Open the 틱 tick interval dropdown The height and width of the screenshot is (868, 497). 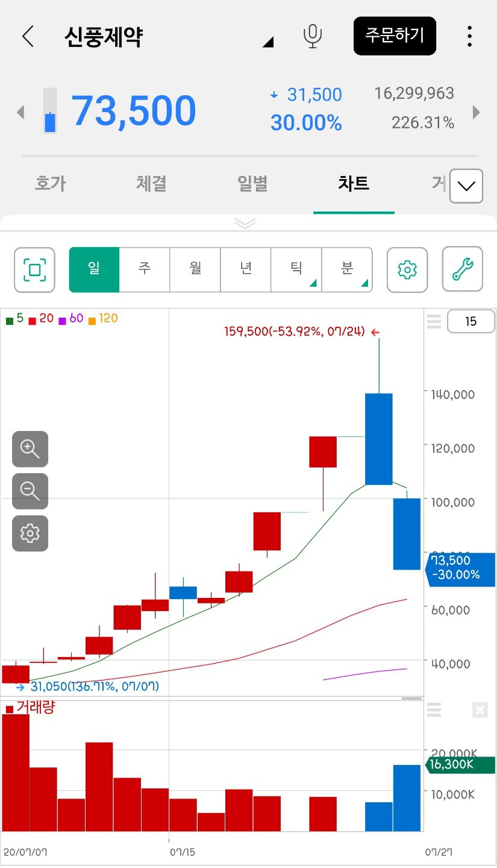pos(296,269)
